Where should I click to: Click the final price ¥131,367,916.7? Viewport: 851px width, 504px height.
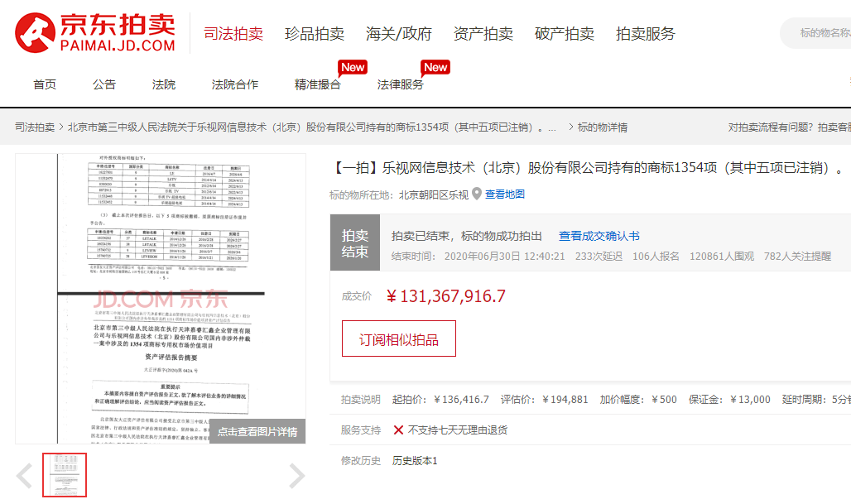click(x=445, y=296)
